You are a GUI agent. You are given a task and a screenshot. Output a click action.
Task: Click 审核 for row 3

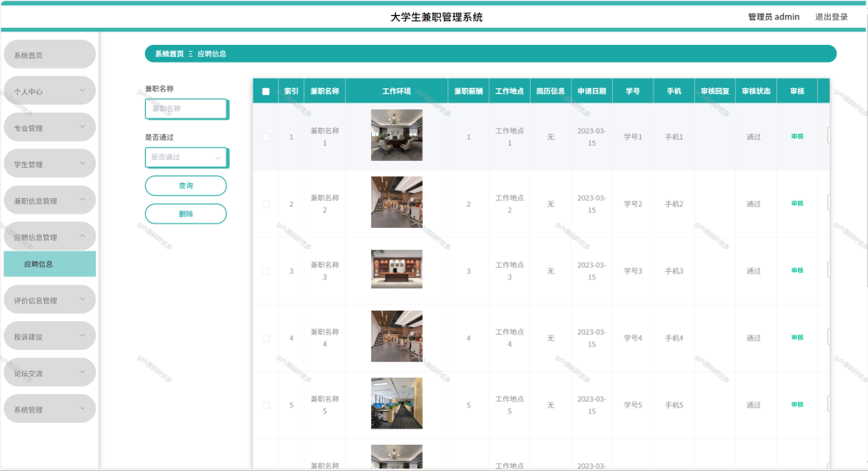[x=797, y=270]
